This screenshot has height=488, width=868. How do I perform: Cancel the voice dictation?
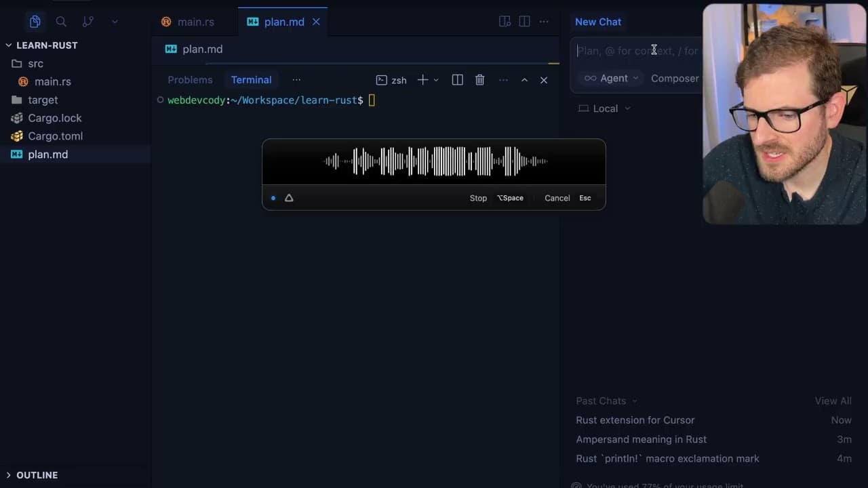[x=557, y=198]
